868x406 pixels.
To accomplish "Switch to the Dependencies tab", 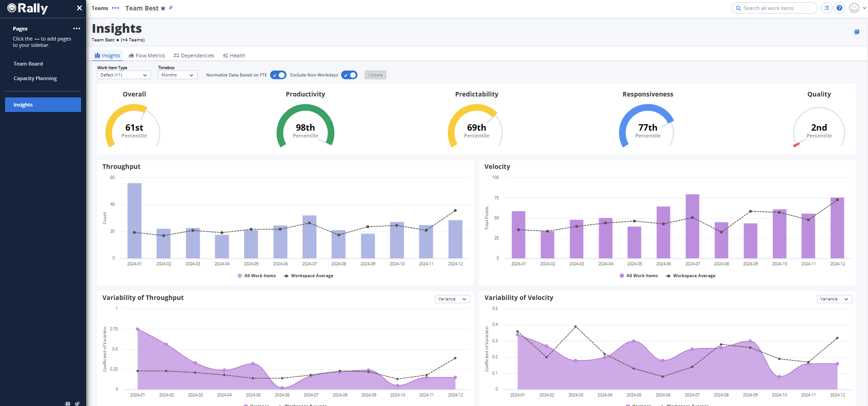I will pos(194,56).
